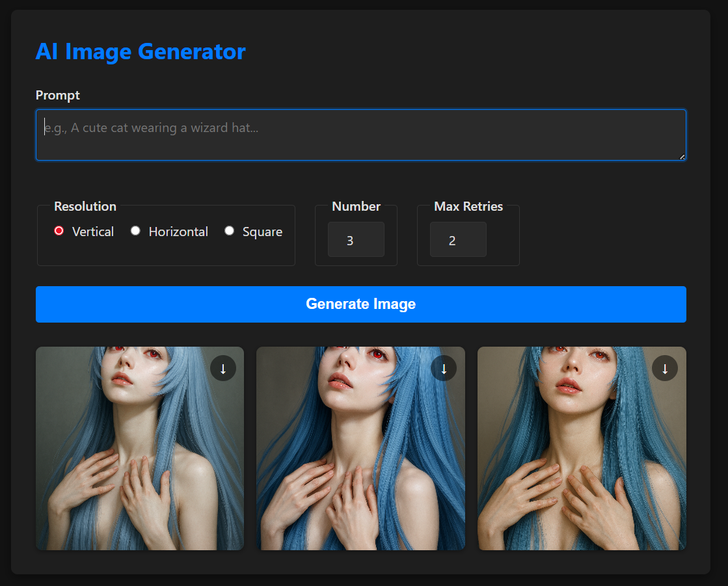The height and width of the screenshot is (586, 728).
Task: Click the Prompt textarea resize handle
Action: tap(682, 157)
